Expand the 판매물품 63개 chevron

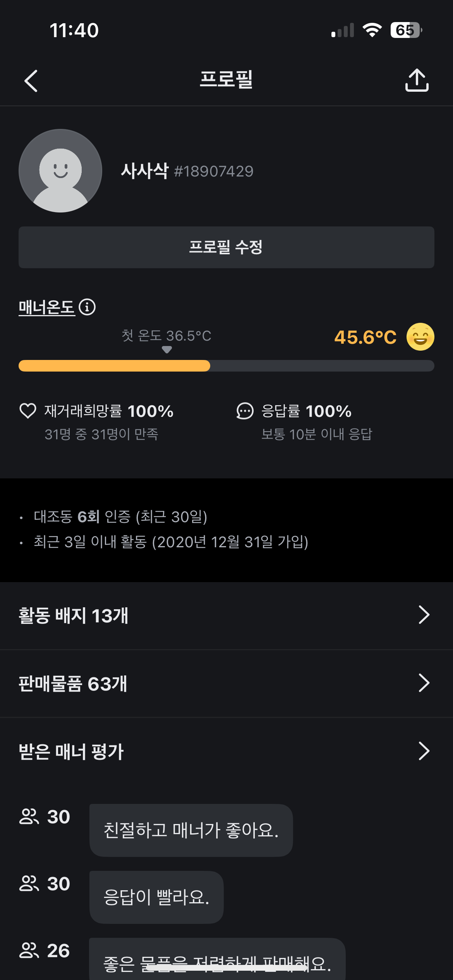424,683
